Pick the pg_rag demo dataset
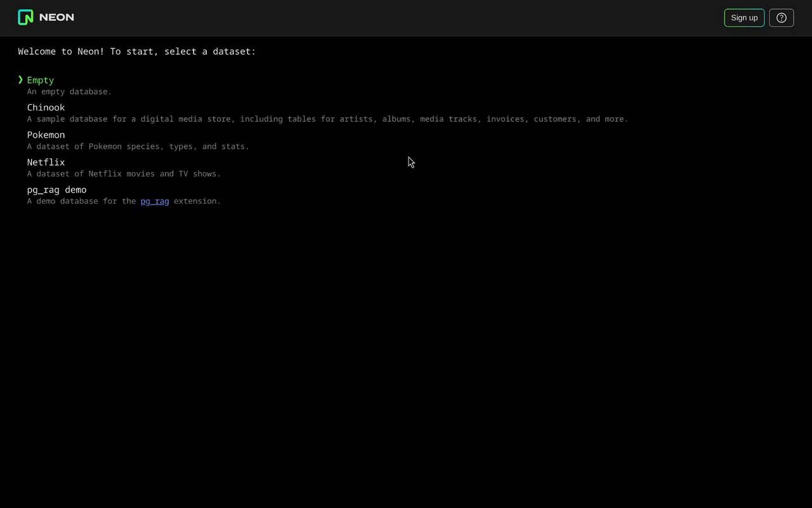This screenshot has width=812, height=508. (x=56, y=190)
